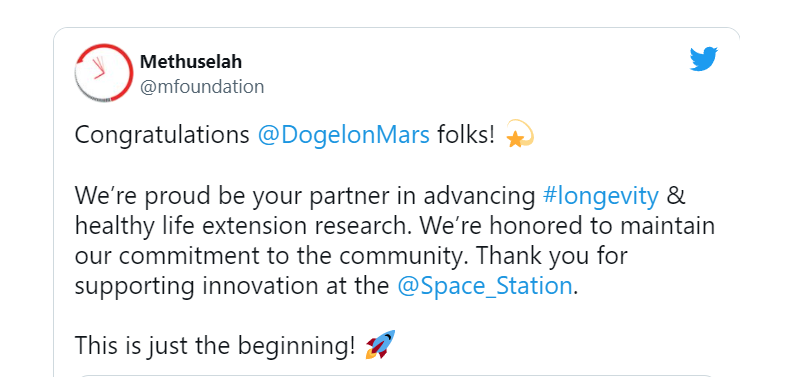788x390 pixels.
Task: Click the text 'This is just the beginning!'
Action: 215,346
